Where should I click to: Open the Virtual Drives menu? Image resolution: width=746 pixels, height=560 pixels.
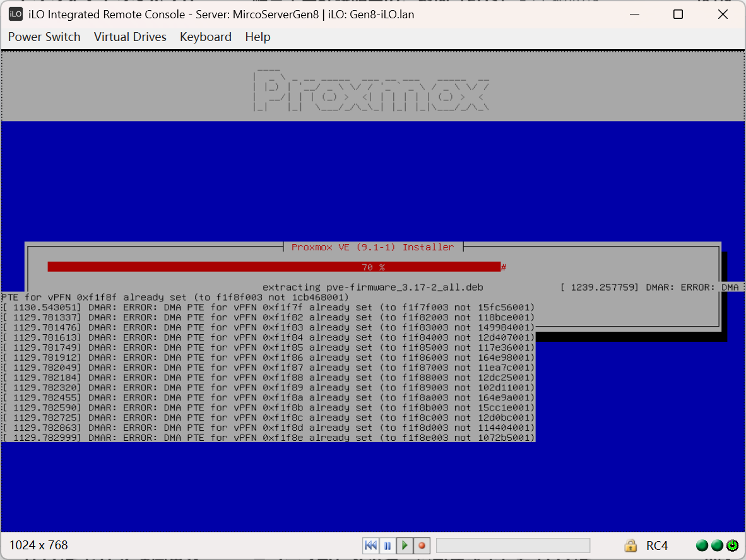[x=130, y=37]
